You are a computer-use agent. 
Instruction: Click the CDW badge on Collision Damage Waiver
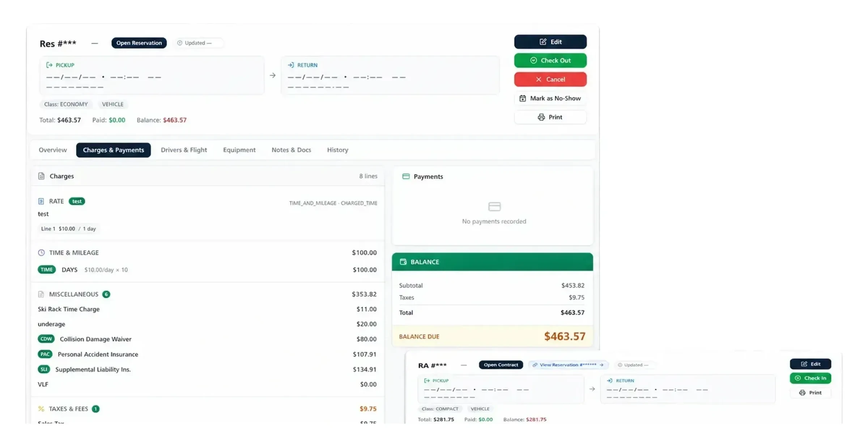pyautogui.click(x=46, y=339)
